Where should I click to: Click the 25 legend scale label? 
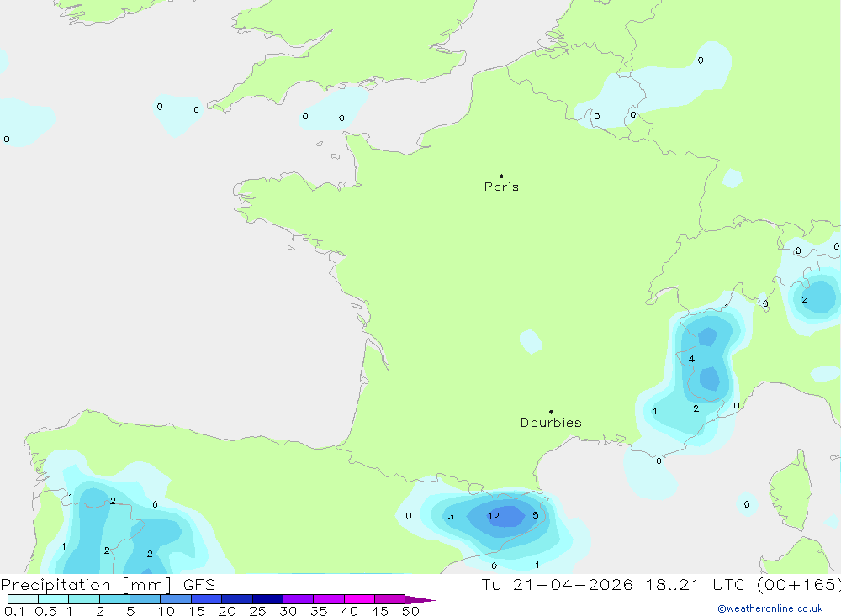coord(258,611)
